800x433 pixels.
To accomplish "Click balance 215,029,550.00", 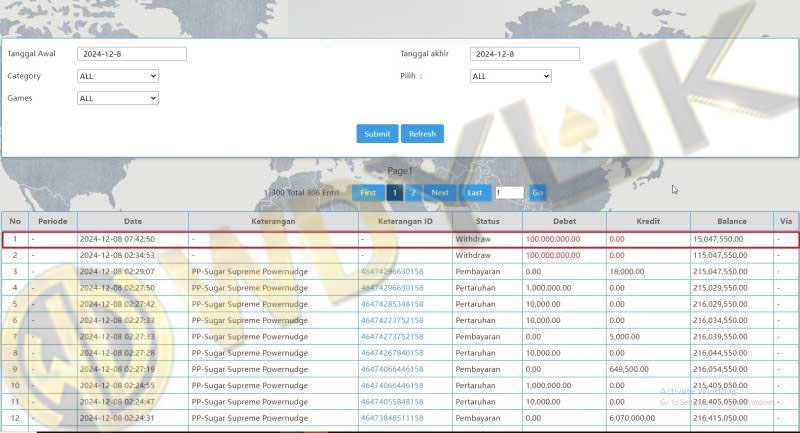I will (720, 288).
